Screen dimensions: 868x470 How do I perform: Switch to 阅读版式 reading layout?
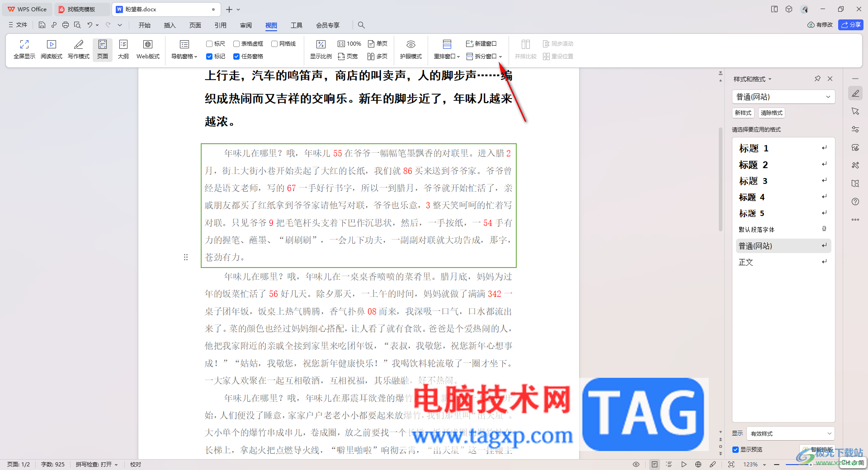click(52, 49)
